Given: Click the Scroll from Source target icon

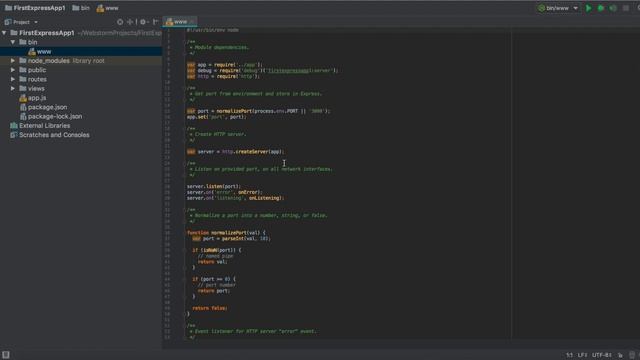Looking at the screenshot, I should tap(120, 22).
